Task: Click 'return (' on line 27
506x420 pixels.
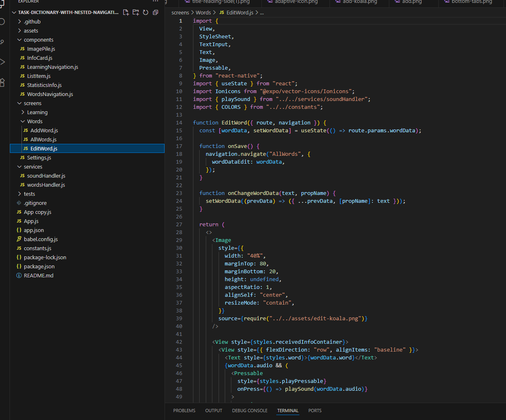Action: click(x=212, y=225)
